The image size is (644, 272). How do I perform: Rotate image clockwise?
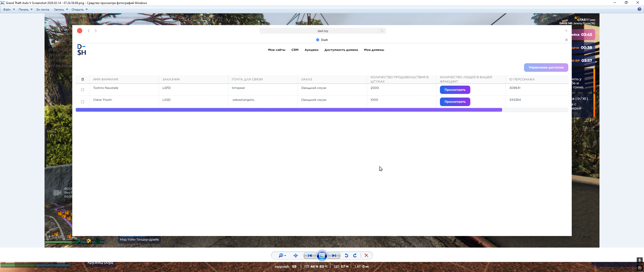(x=355, y=255)
